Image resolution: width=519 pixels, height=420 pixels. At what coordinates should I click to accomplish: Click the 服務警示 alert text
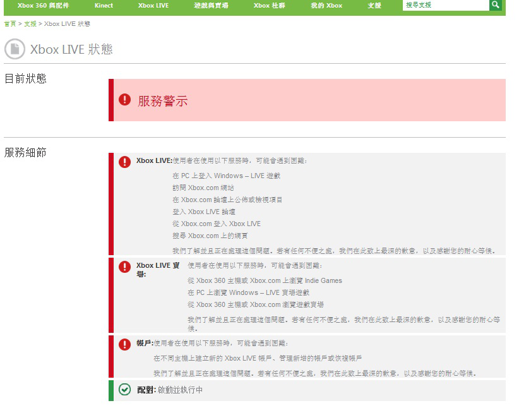pyautogui.click(x=162, y=100)
